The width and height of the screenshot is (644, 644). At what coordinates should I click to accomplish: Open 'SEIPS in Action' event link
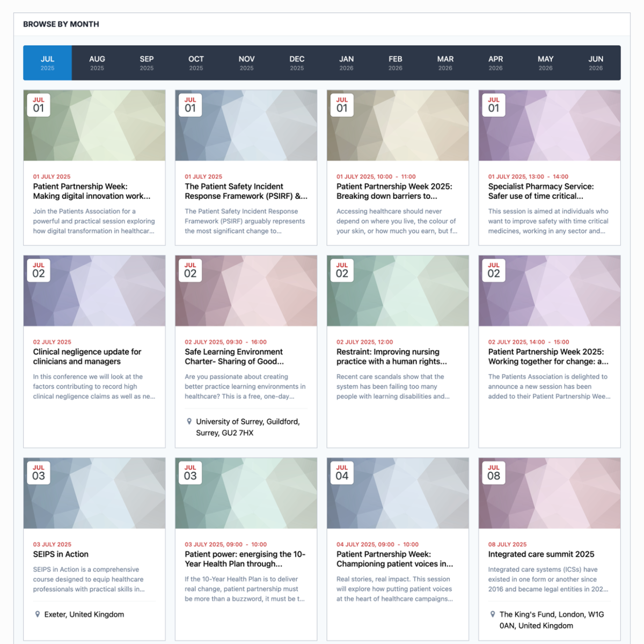61,554
